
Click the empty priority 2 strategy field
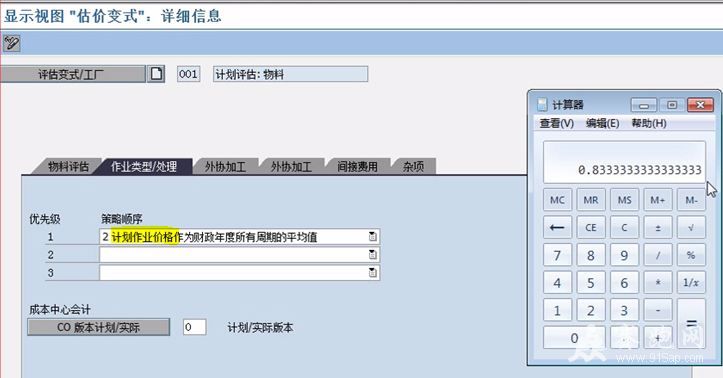(x=239, y=254)
